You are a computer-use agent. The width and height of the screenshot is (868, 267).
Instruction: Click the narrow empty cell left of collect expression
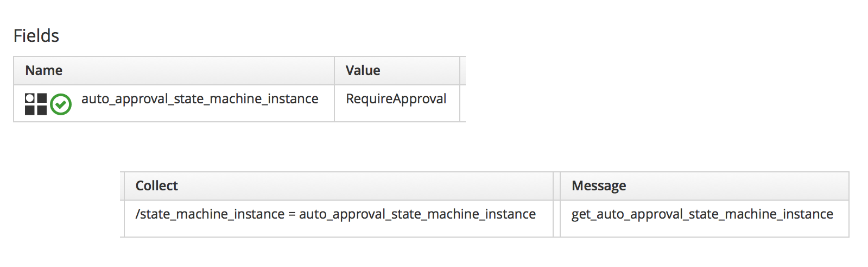[x=122, y=219]
